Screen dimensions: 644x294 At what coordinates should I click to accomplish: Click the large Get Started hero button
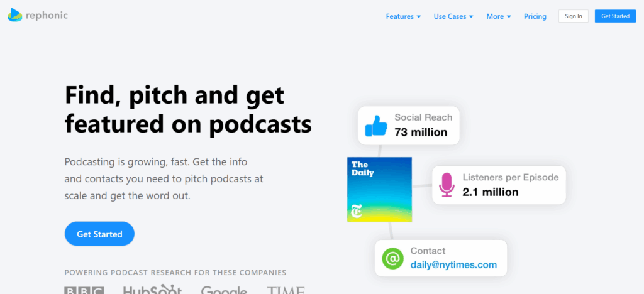(99, 234)
